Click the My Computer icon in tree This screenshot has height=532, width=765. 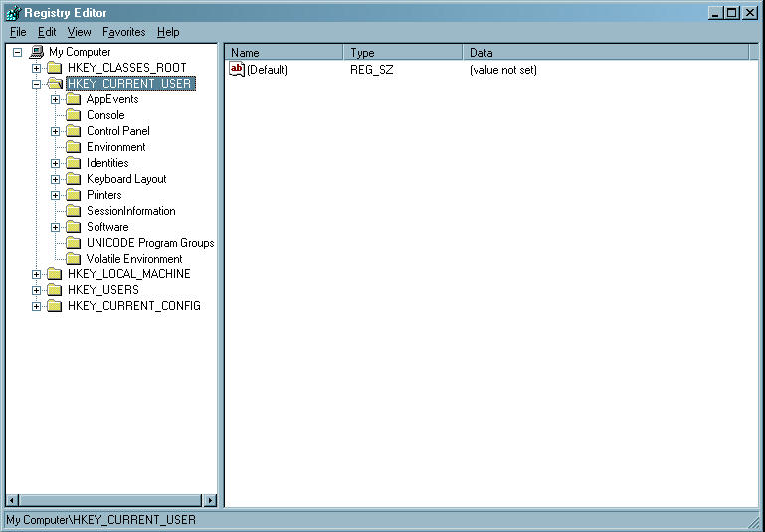coord(37,52)
